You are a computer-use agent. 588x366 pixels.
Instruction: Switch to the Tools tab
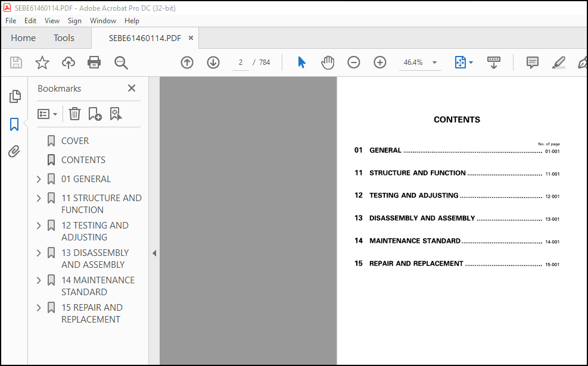pyautogui.click(x=64, y=38)
